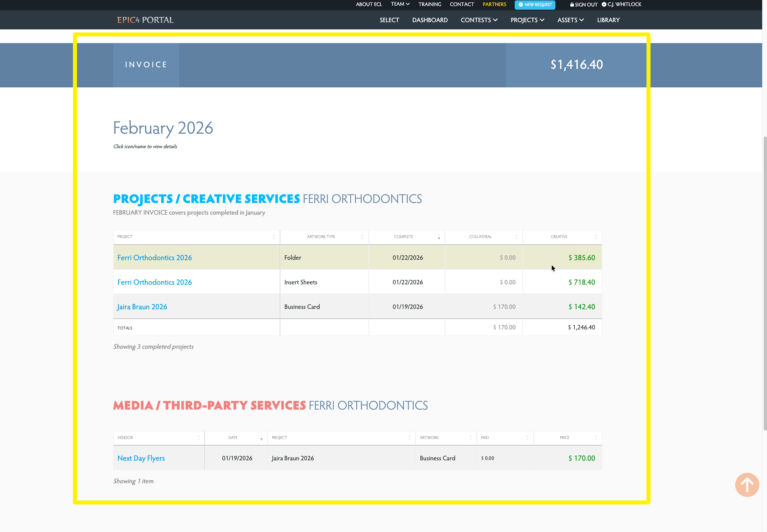This screenshot has height=532, width=767.
Task: Sort by Collateral column arrows
Action: 516,237
